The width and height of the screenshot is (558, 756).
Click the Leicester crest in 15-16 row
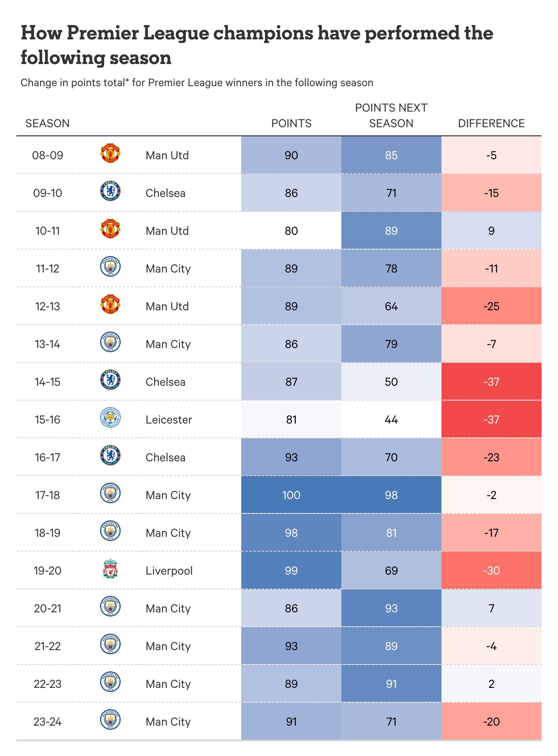(x=110, y=418)
